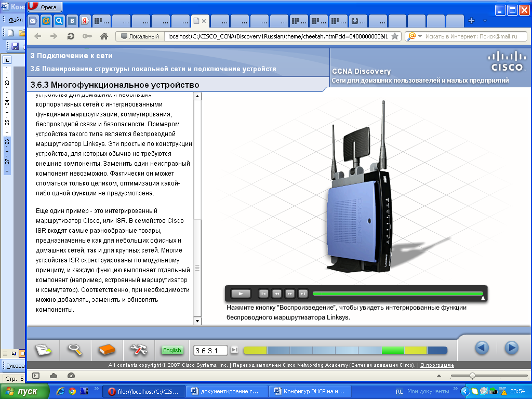Open the course notes icon
Image resolution: width=532 pixels, height=399 pixels.
pos(44,350)
